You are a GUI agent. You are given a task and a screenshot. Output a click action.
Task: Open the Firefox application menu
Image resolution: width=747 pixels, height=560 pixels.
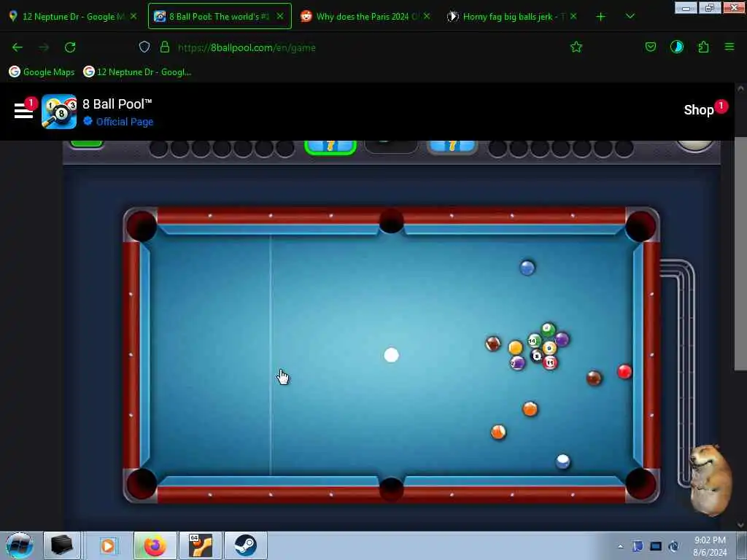click(x=729, y=47)
